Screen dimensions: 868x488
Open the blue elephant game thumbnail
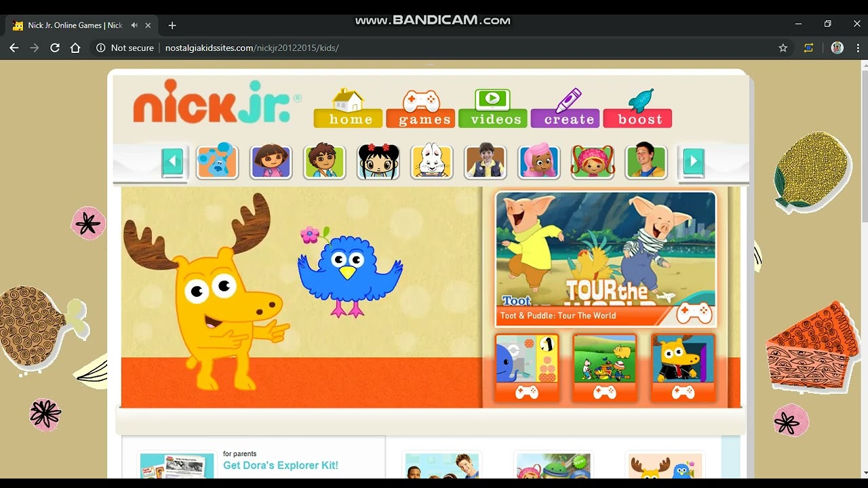point(527,367)
